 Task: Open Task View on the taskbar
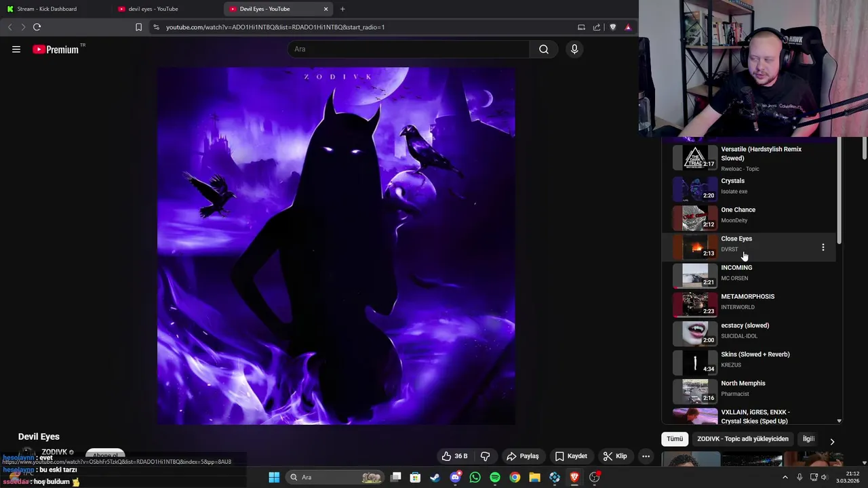[396, 477]
